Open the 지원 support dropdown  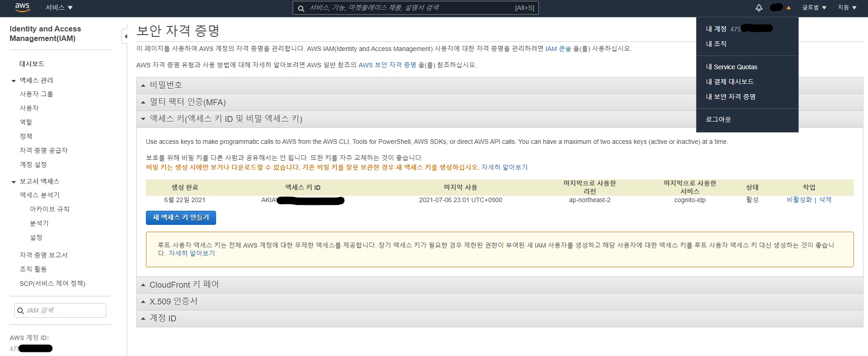[847, 8]
